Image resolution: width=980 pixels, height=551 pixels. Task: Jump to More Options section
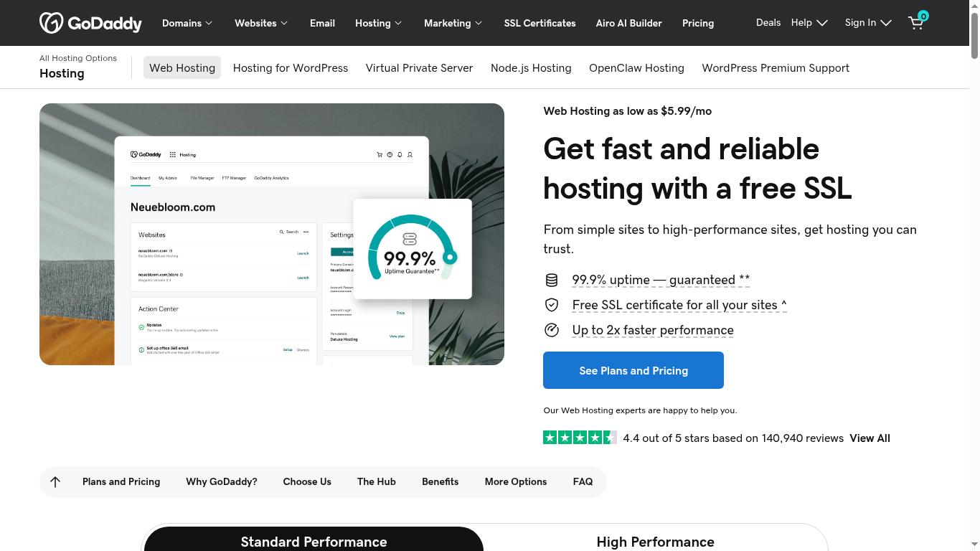(516, 481)
